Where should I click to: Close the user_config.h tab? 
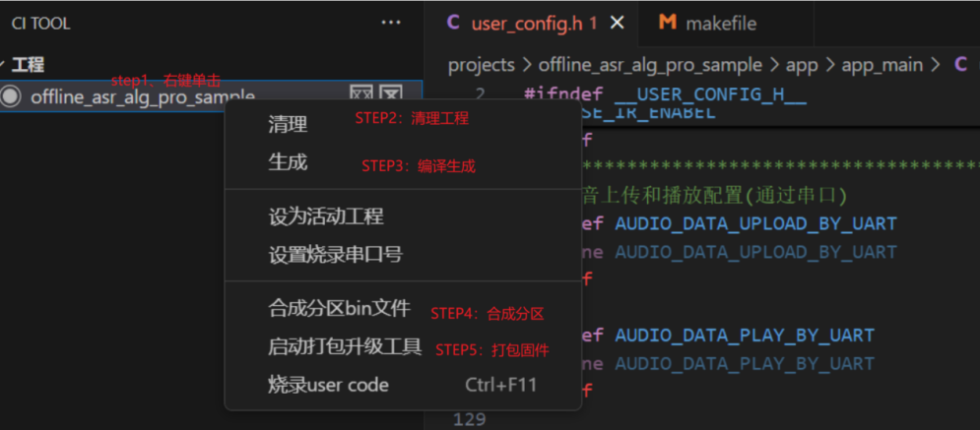point(618,23)
